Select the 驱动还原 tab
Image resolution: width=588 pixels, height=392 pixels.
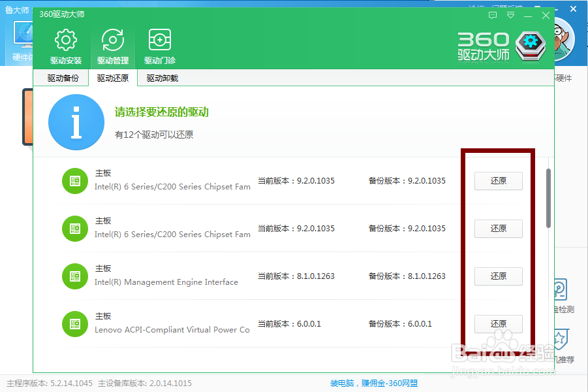pos(113,78)
